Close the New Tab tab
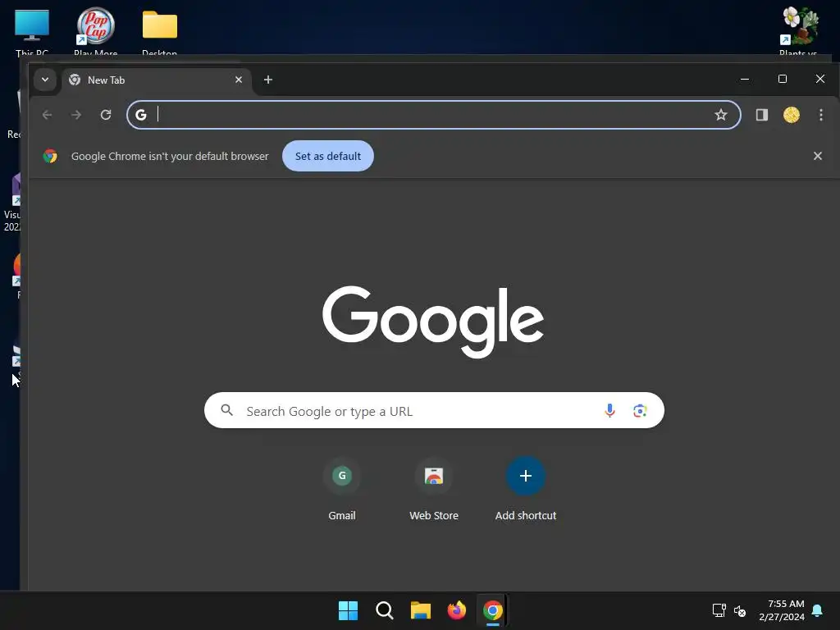Screen dimensions: 840x630 239,80
